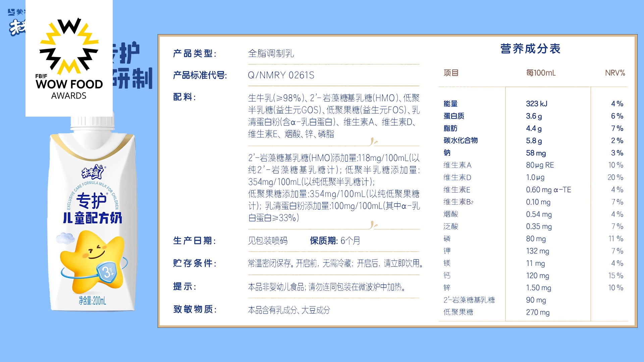Image resolution: width=644 pixels, height=362 pixels.
Task: Select the 能量 row label
Action: coord(450,104)
